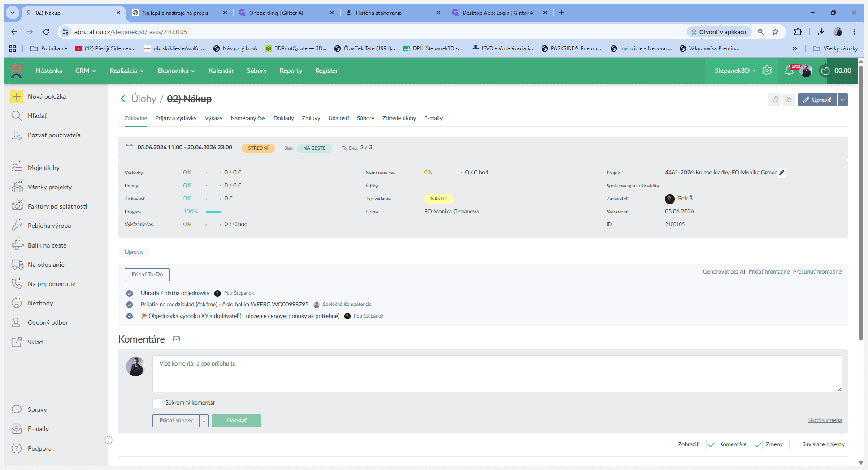Open the Reporty menu item
The width and height of the screenshot is (868, 470).
pos(291,70)
